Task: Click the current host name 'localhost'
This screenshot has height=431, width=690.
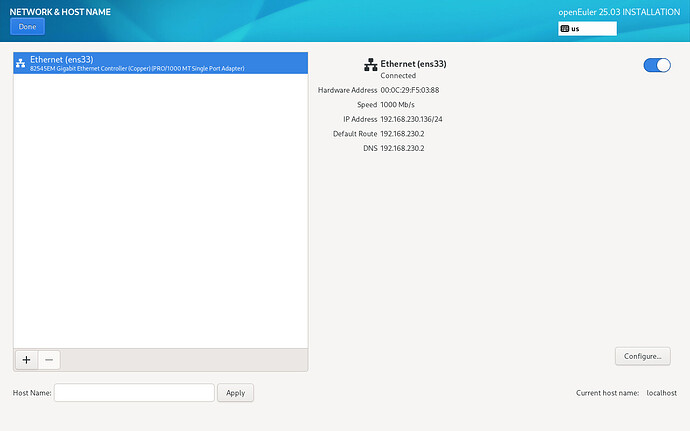Action: pyautogui.click(x=661, y=393)
